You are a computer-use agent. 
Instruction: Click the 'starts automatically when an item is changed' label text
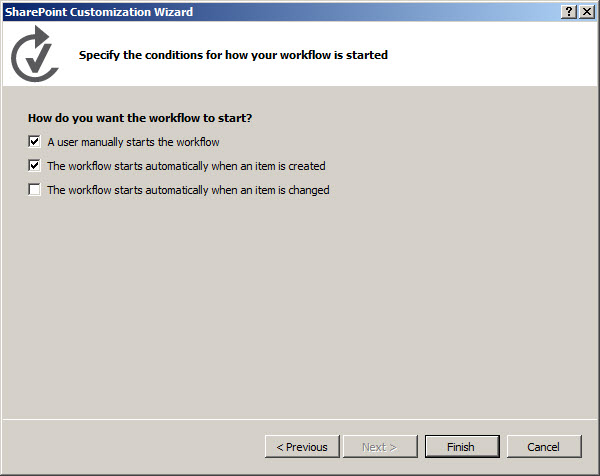point(222,190)
